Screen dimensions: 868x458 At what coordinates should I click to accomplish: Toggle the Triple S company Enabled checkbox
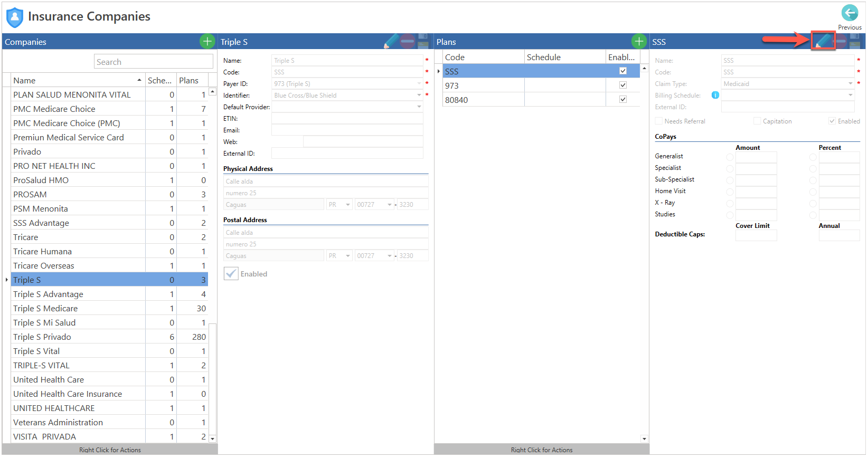(231, 273)
